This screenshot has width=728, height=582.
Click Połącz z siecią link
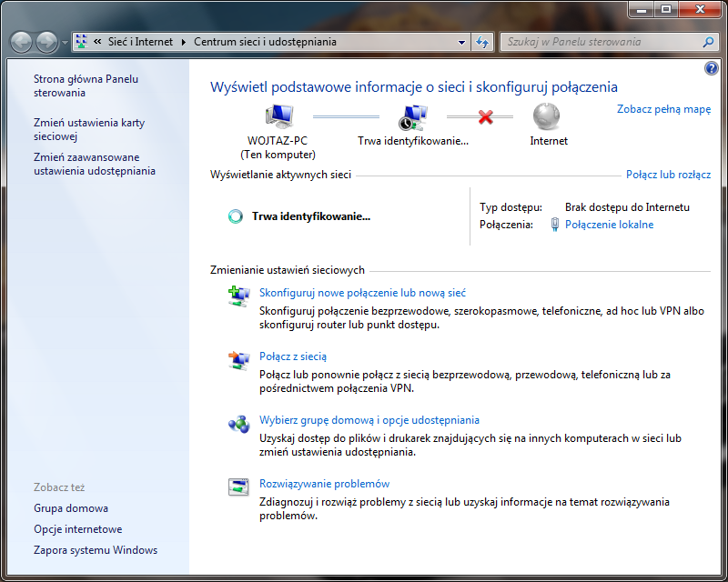click(292, 356)
